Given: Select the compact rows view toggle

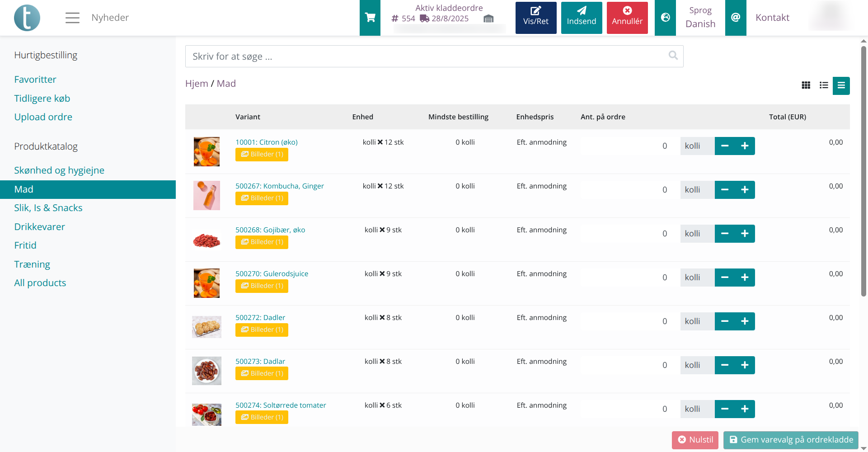Looking at the screenshot, I should point(841,85).
